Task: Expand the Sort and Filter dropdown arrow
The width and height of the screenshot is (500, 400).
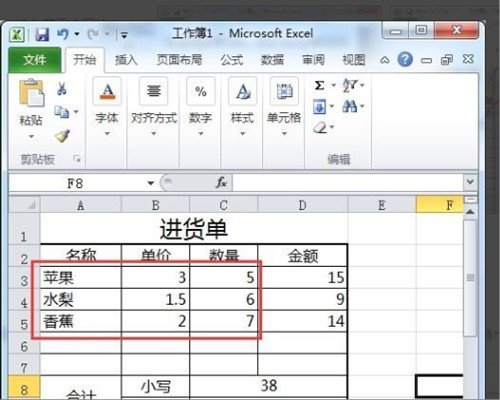Action: pyautogui.click(x=362, y=85)
